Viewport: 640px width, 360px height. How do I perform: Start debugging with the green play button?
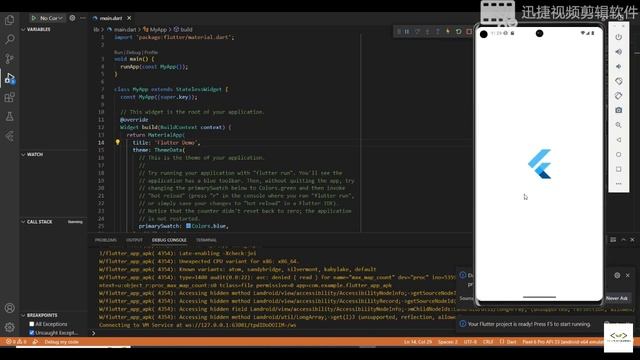tap(34, 18)
